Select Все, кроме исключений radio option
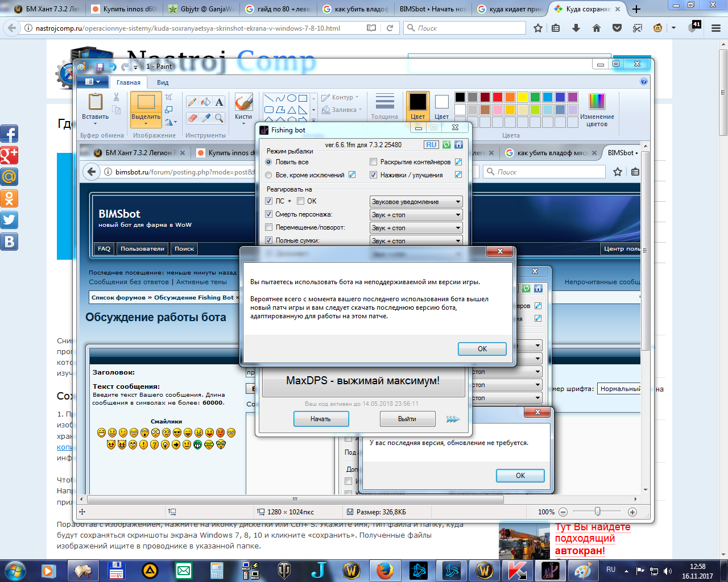 click(269, 175)
